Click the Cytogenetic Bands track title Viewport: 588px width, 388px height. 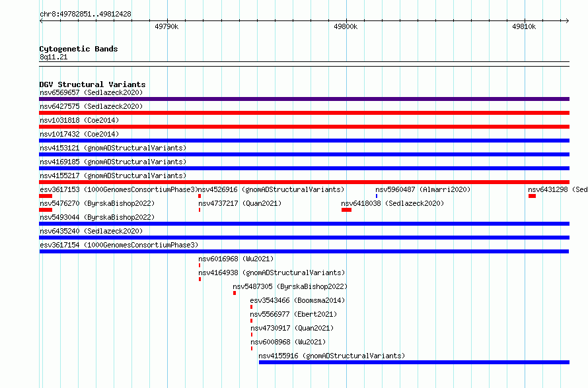point(79,49)
